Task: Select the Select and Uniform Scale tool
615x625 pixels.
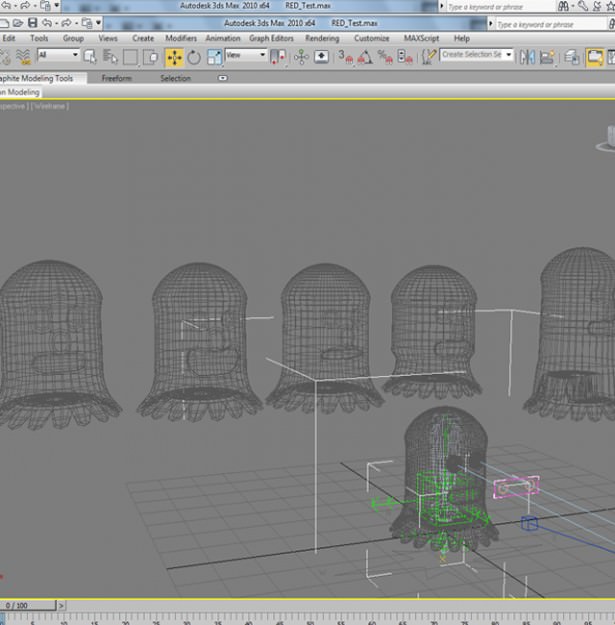Action: point(214,57)
